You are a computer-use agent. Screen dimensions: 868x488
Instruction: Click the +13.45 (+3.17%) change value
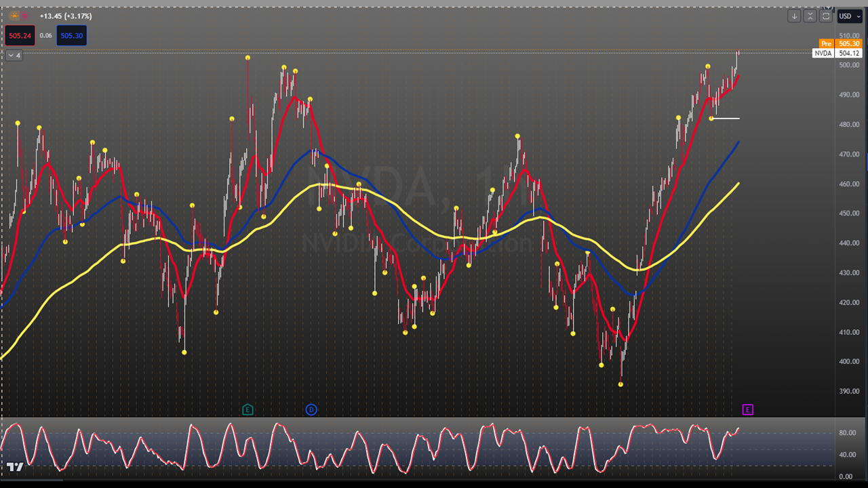(x=66, y=16)
